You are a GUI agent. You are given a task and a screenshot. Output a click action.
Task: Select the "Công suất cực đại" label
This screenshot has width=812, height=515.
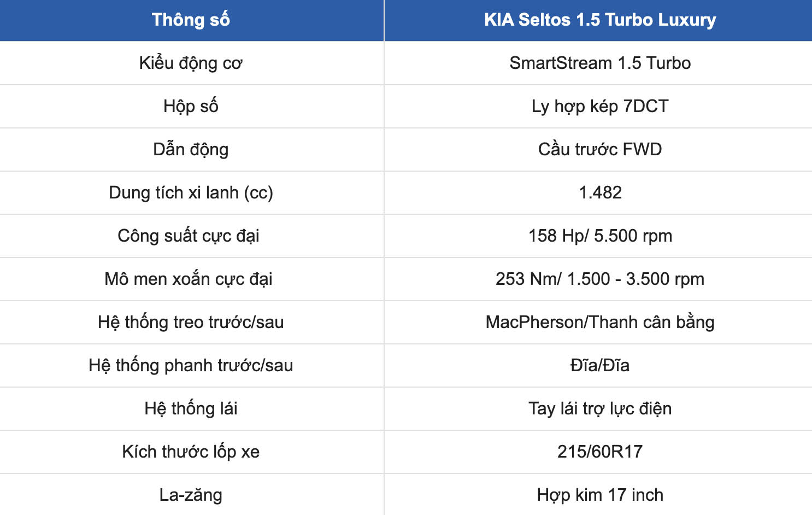189,236
